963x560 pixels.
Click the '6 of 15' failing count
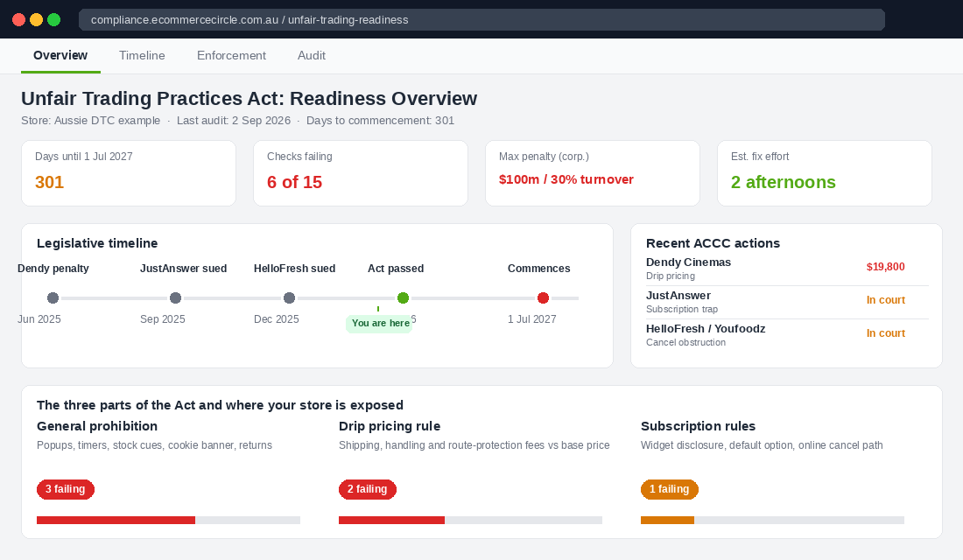[294, 182]
